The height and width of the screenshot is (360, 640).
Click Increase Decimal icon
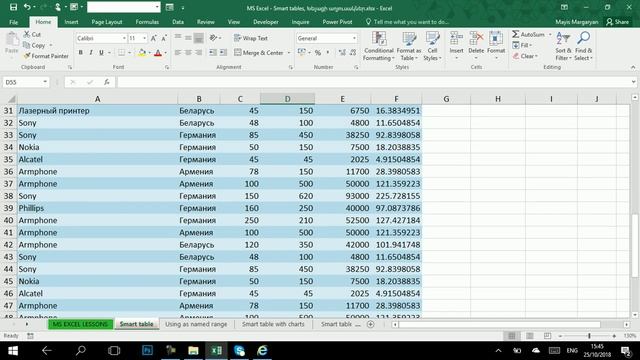(x=342, y=53)
